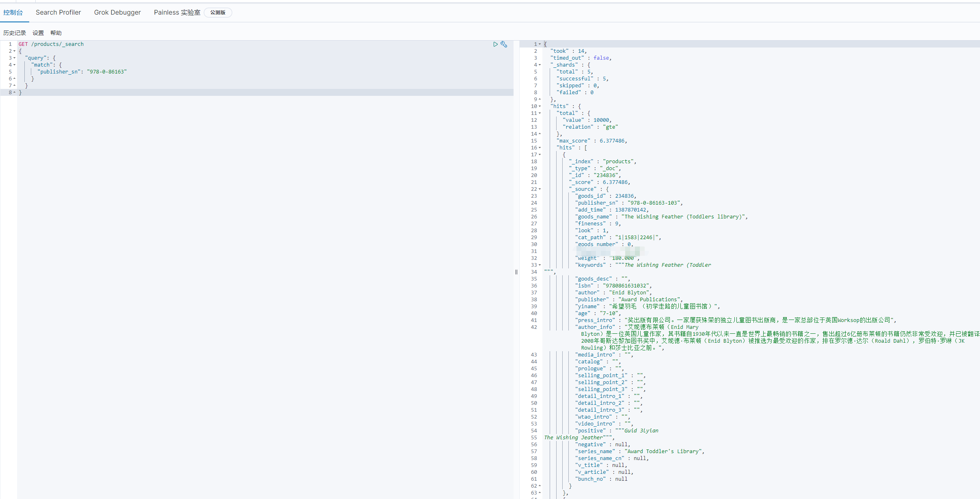Click the 帮助 help menu item
This screenshot has height=499, width=980.
click(57, 32)
